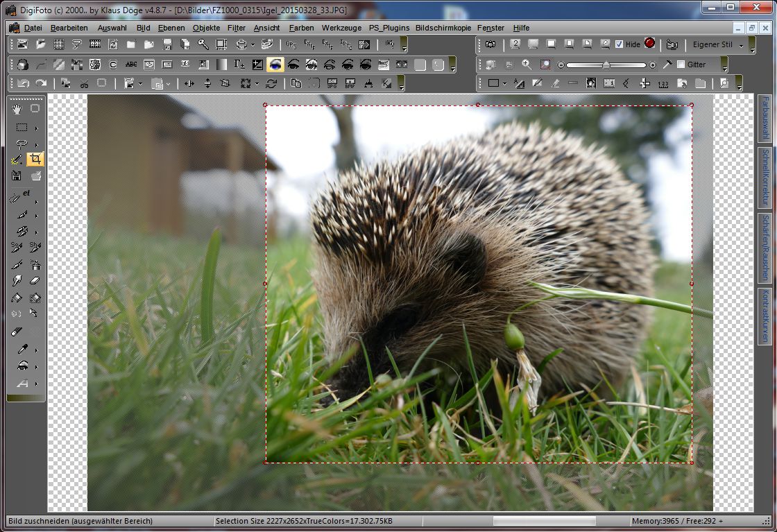Pick the Hand pan tool
The height and width of the screenshot is (532, 777).
click(x=17, y=108)
